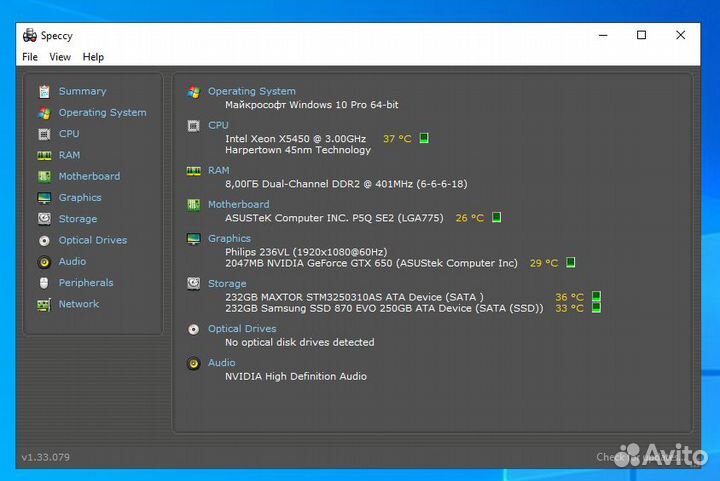
Task: Click Samsung SSD 870 EVO drive entry
Action: [x=384, y=308]
